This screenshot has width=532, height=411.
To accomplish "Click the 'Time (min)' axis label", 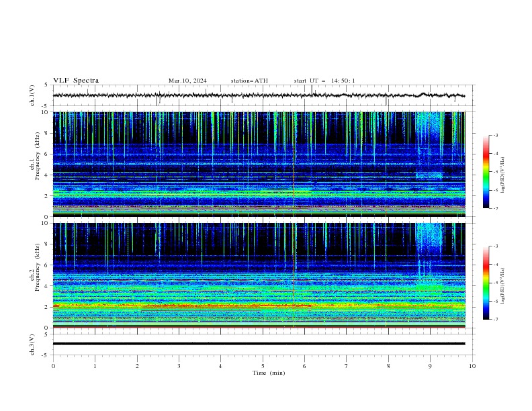I will (x=269, y=373).
